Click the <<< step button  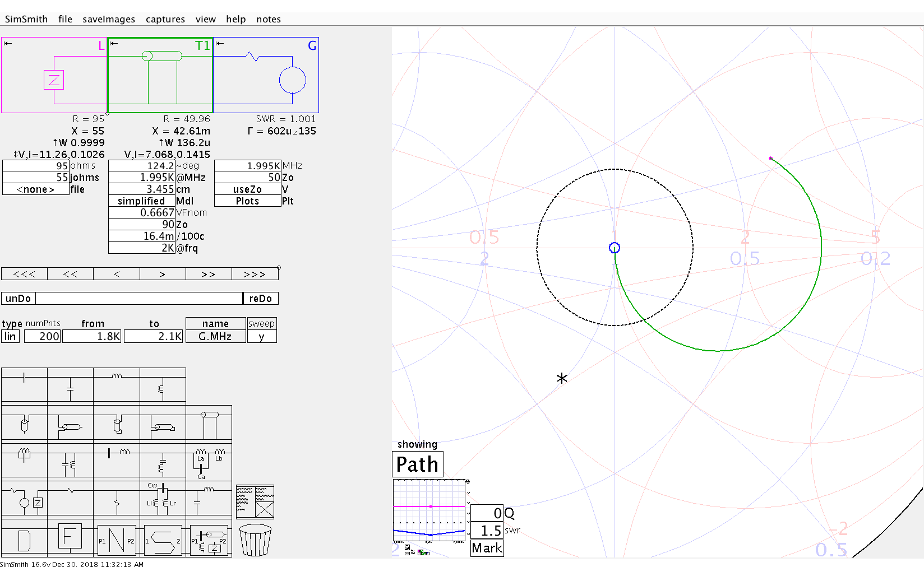click(24, 274)
